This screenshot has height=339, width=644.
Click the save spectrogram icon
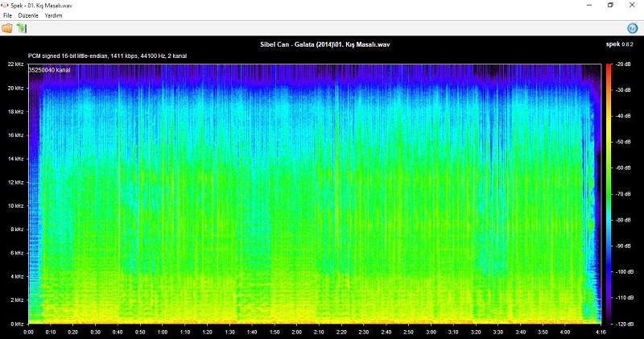[x=22, y=28]
